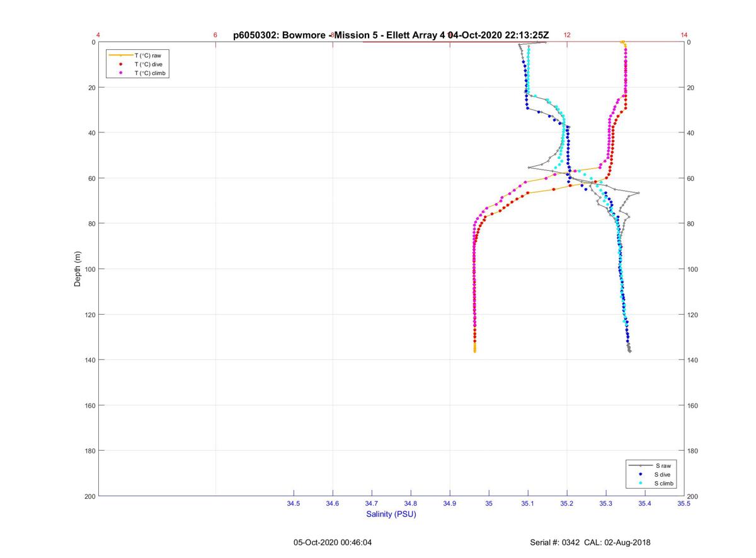Click depth tick 160 on the left axis
The width and height of the screenshot is (756, 558).
(89, 405)
